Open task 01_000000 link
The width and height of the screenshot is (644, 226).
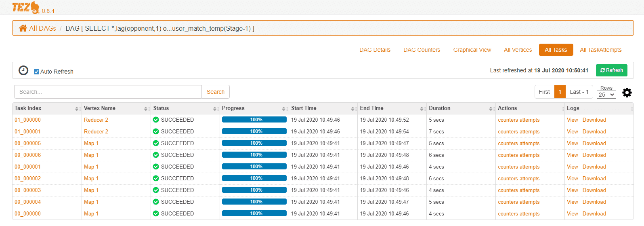click(x=27, y=120)
